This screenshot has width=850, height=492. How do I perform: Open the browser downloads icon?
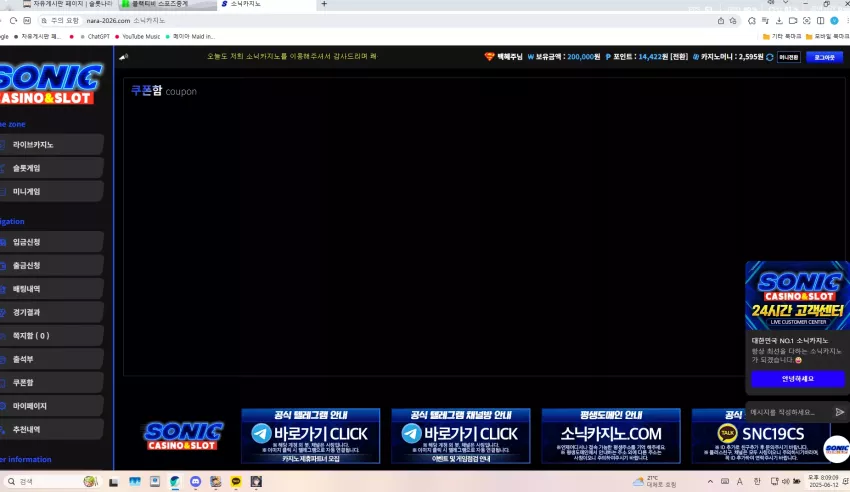coord(779,21)
